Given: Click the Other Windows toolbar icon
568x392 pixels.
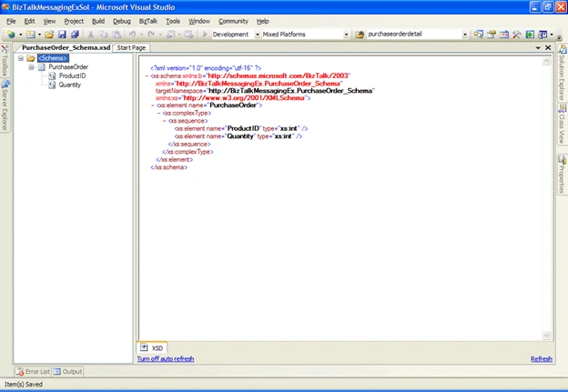Looking at the screenshot, I should click(x=543, y=35).
